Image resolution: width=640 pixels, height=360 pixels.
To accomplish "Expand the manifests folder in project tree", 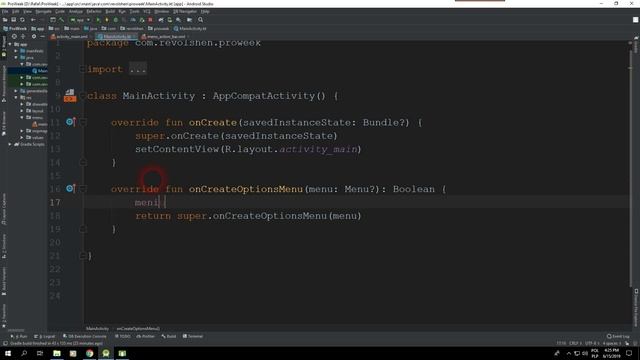I will coord(16,51).
